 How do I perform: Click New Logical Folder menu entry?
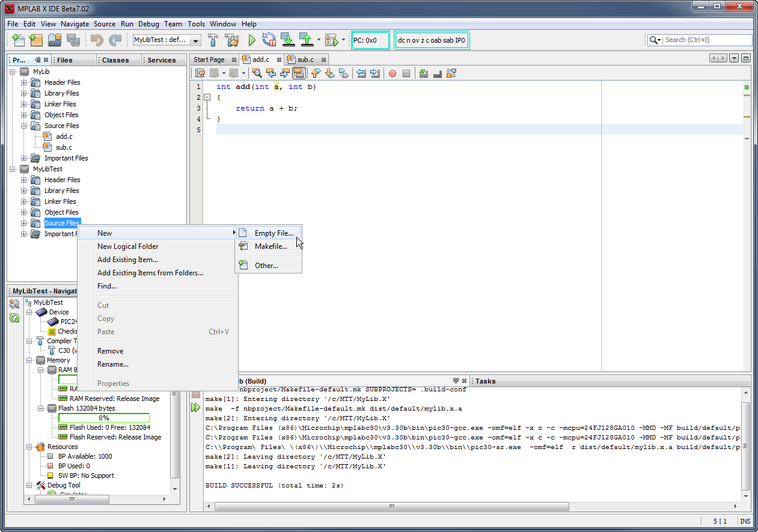coord(127,246)
